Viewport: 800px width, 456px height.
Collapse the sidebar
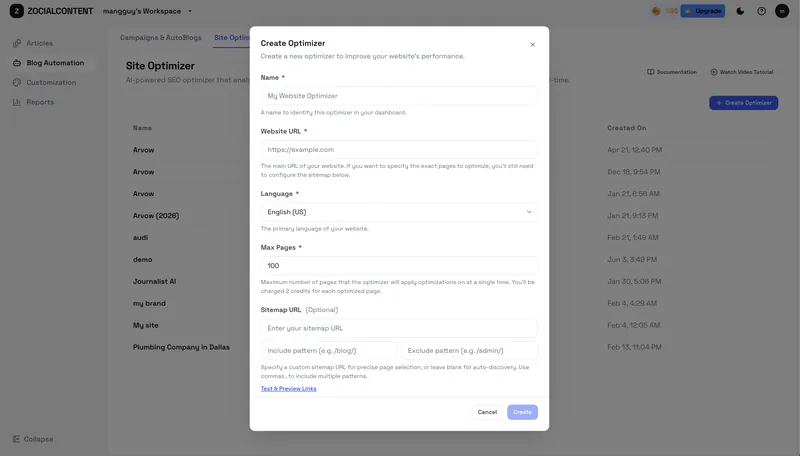click(33, 439)
